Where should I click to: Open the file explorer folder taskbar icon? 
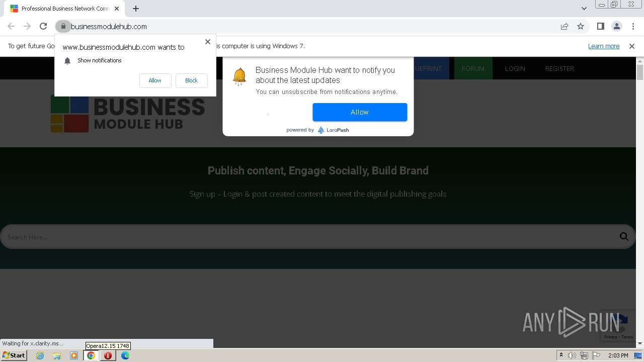tap(57, 355)
